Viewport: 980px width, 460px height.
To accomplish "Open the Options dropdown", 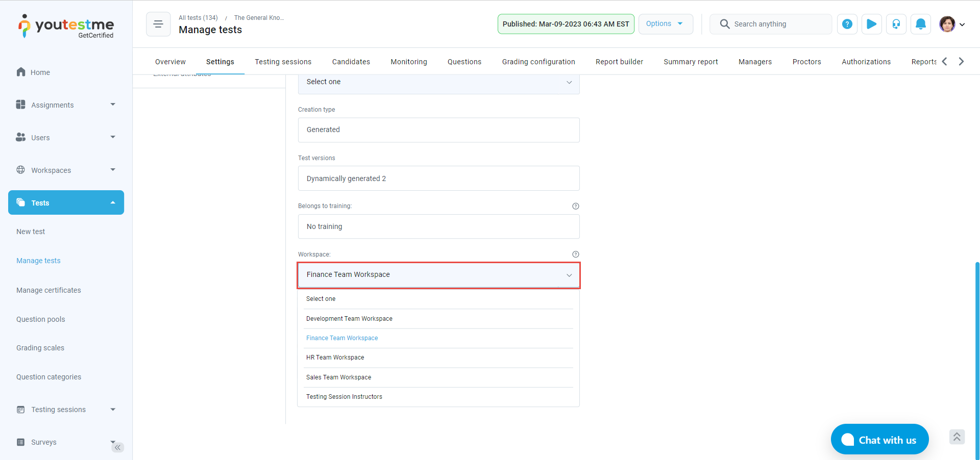I will 665,24.
